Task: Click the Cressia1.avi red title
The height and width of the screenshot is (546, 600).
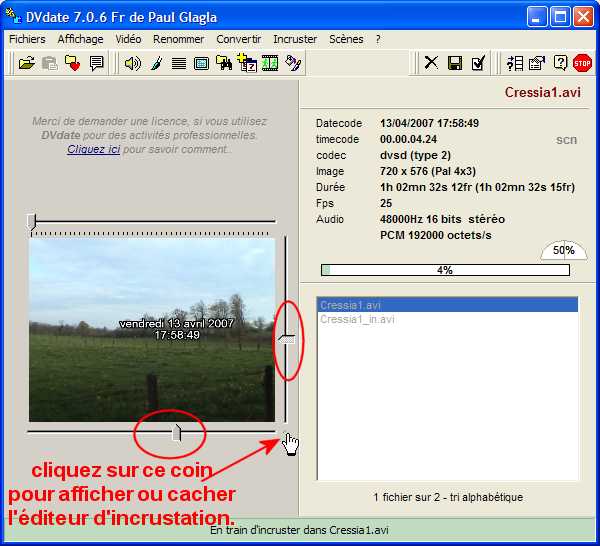Action: (x=543, y=92)
